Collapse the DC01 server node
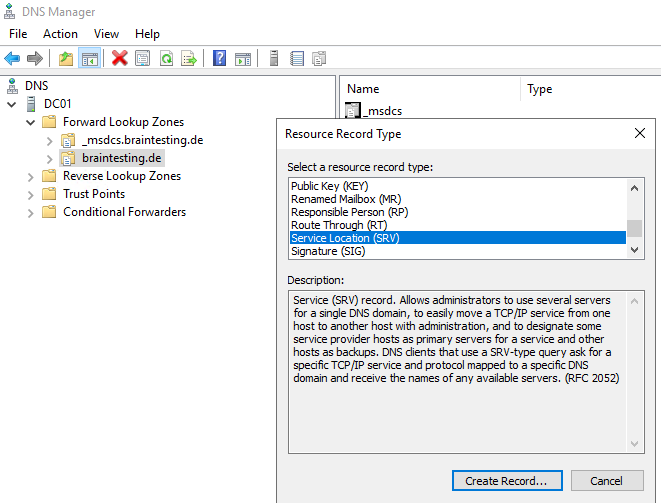The height and width of the screenshot is (503, 661). pyautogui.click(x=11, y=104)
